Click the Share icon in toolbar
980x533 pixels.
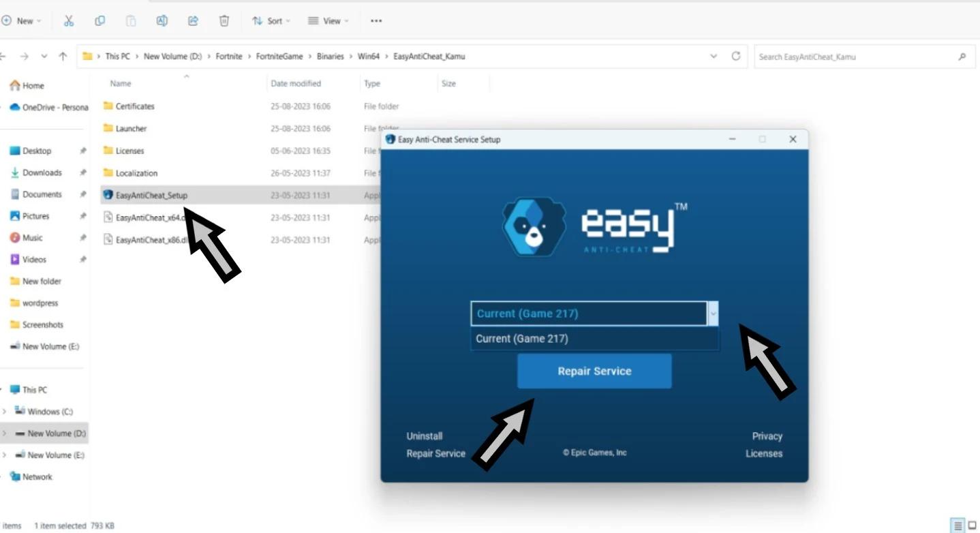click(x=193, y=21)
